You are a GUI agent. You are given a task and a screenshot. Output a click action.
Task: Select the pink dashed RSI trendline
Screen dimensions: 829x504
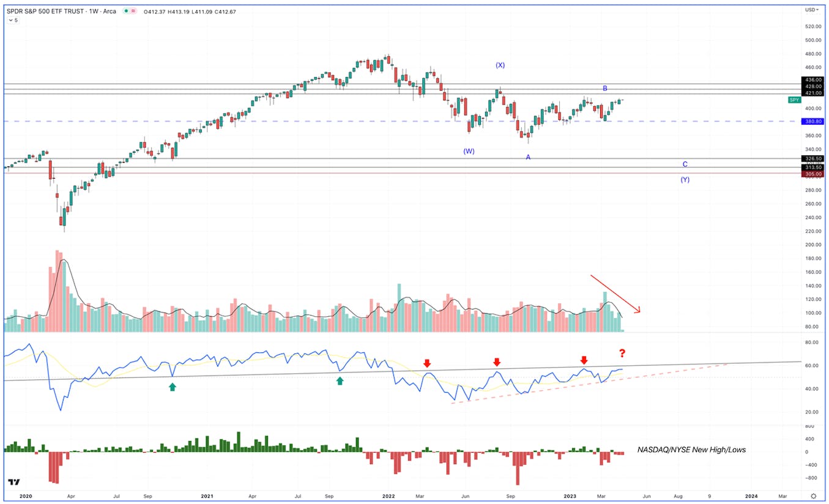coord(590,384)
